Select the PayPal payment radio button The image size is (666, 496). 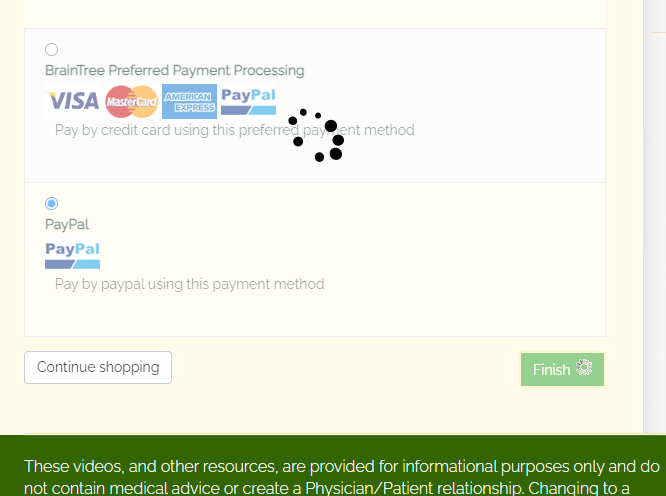tap(52, 203)
